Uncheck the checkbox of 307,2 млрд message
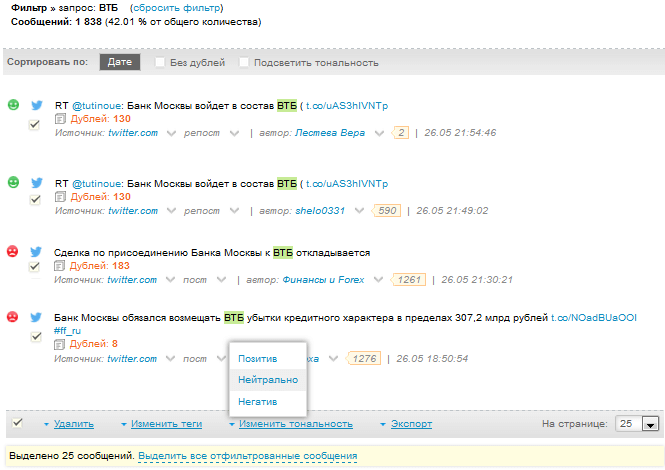This screenshot has width=665, height=470. point(36,337)
